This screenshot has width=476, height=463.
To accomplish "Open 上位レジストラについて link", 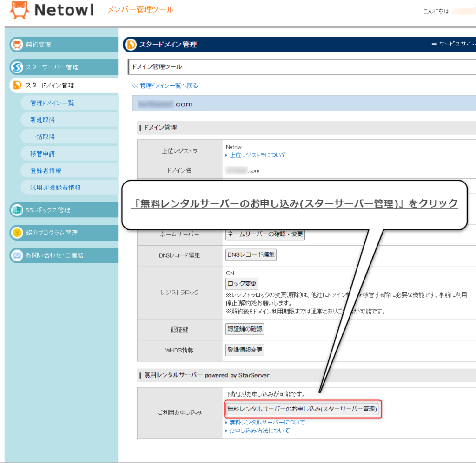I will (x=258, y=155).
